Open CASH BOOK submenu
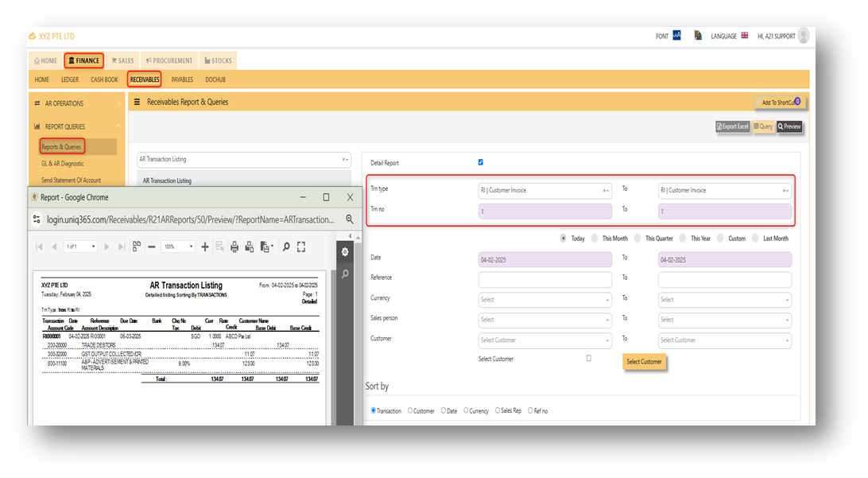The height and width of the screenshot is (478, 868). click(x=104, y=80)
